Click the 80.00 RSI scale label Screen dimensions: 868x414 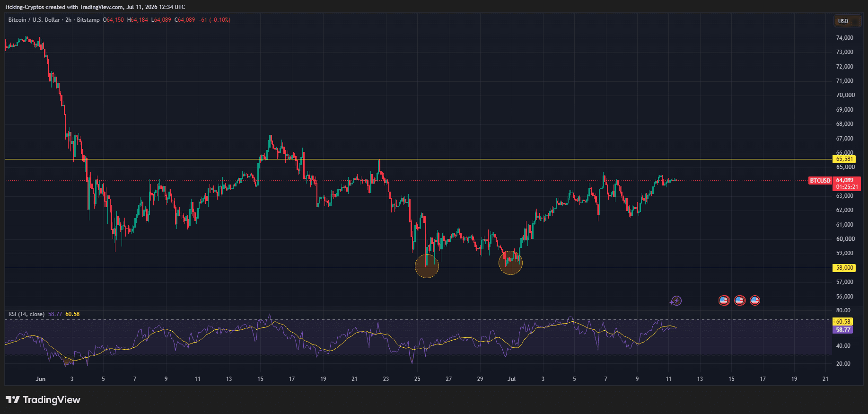pyautogui.click(x=843, y=310)
